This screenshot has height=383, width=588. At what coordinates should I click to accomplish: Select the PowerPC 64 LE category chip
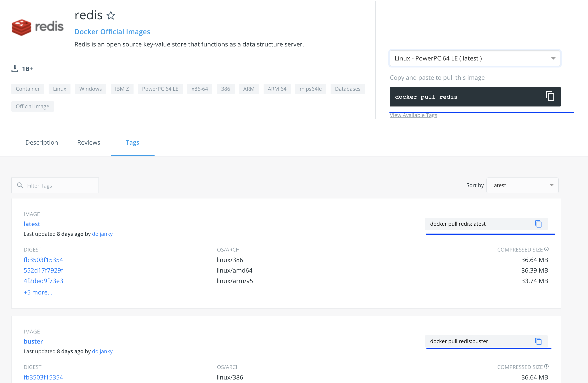coord(160,89)
